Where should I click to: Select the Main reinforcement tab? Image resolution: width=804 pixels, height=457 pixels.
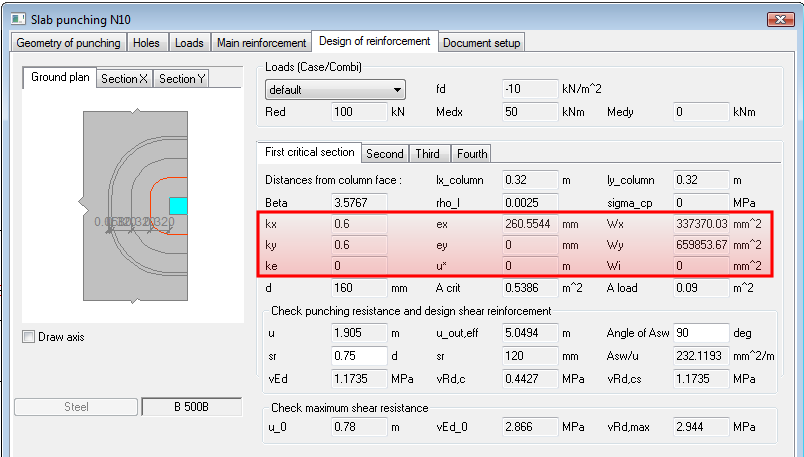[261, 43]
